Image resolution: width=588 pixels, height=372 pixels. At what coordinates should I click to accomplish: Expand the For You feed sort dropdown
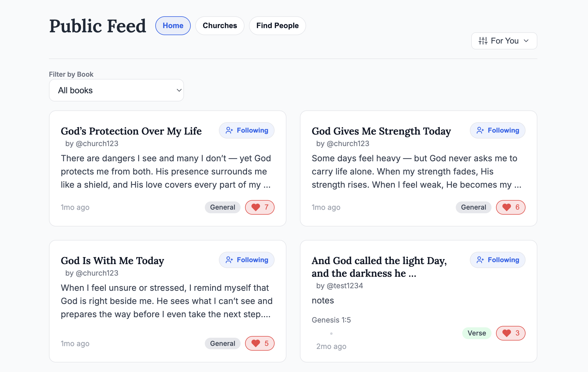pyautogui.click(x=504, y=41)
